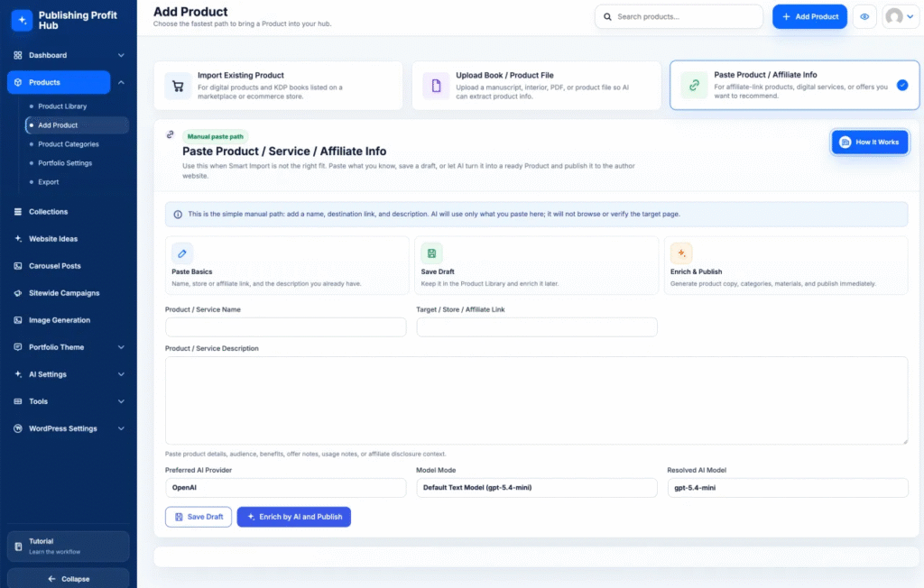The image size is (924, 588).
Task: Click the orange sparkle icon above Enrich & Publish
Action: pyautogui.click(x=681, y=253)
